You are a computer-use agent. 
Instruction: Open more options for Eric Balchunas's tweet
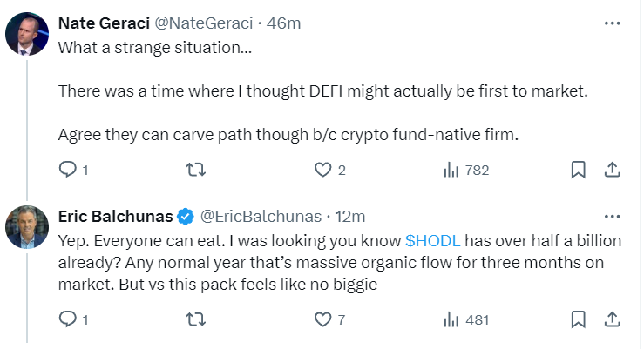613,216
